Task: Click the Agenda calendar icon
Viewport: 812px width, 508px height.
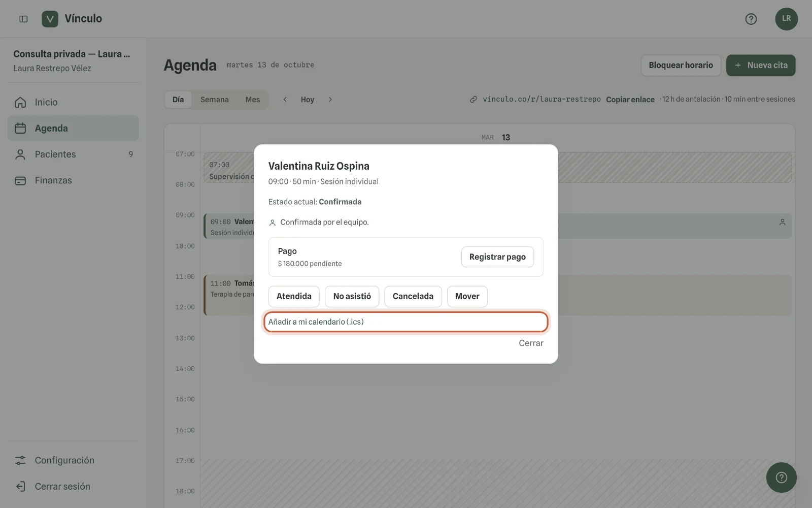Action: [20, 128]
